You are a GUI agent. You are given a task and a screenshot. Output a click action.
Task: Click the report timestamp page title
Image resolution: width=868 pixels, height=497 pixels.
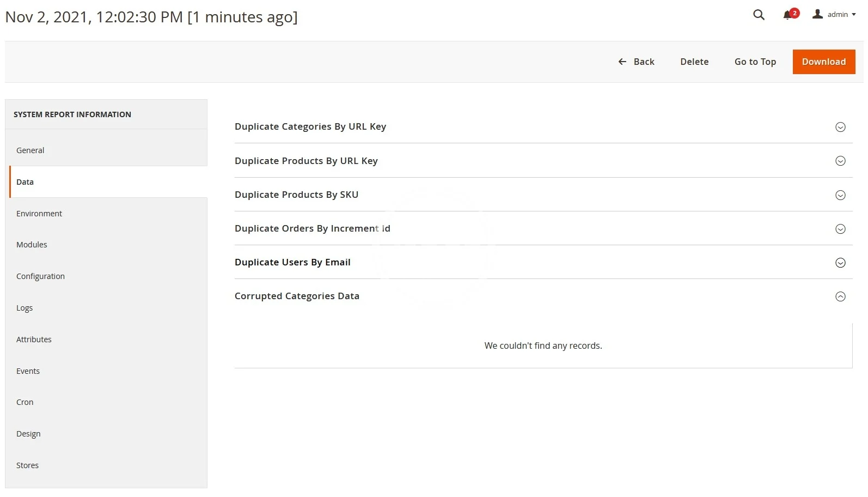(151, 17)
